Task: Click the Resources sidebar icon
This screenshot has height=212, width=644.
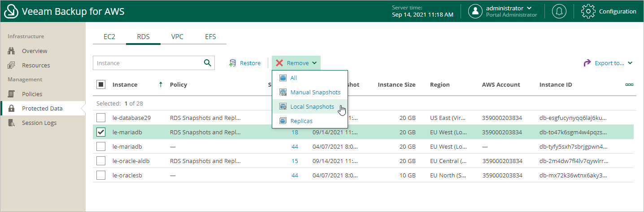Action: click(x=12, y=65)
